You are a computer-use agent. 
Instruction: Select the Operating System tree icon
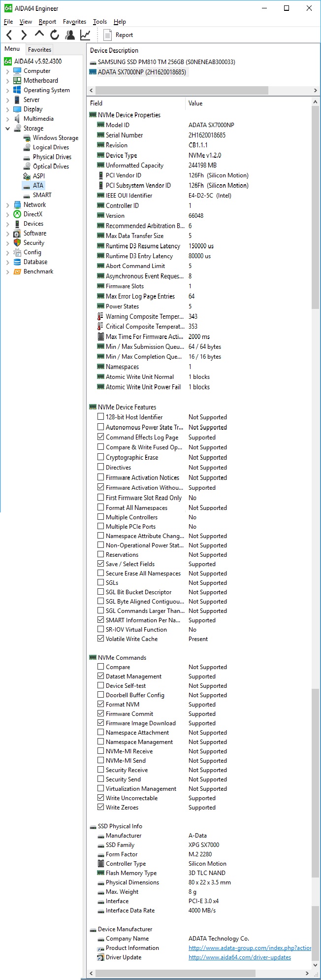click(x=17, y=90)
